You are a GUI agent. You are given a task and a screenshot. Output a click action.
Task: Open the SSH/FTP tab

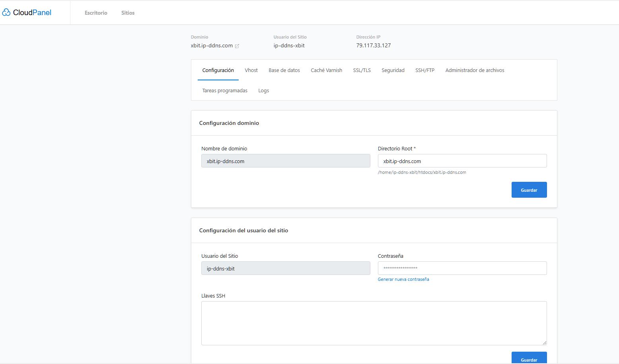[425, 70]
